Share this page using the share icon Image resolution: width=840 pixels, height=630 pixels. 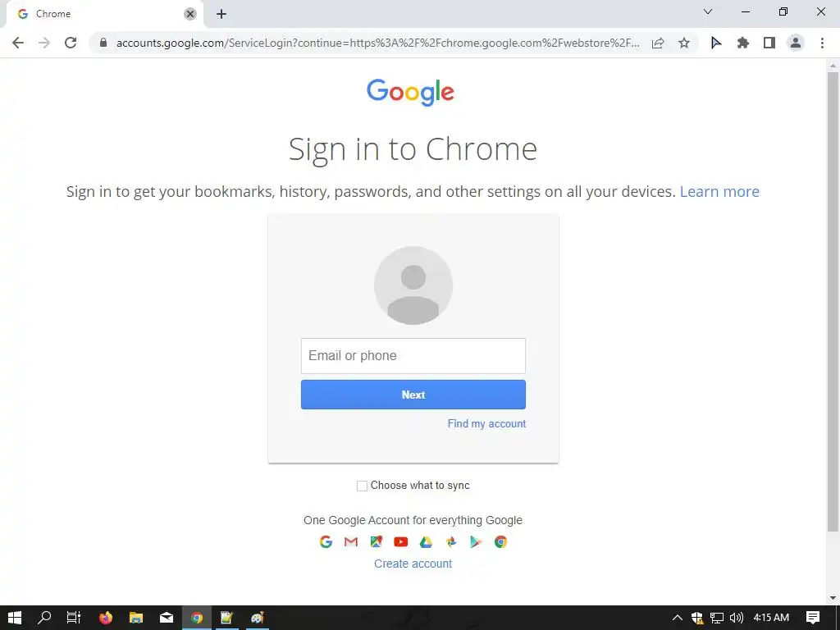[658, 43]
